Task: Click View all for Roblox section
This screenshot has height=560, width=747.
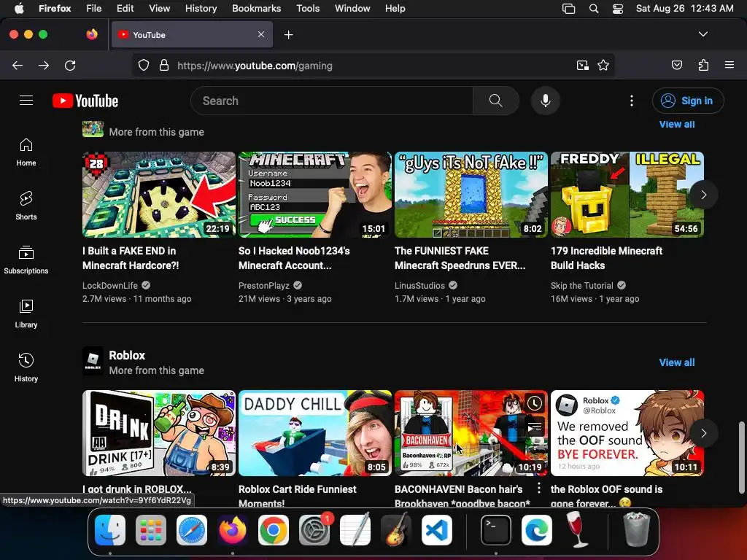Action: click(x=677, y=362)
